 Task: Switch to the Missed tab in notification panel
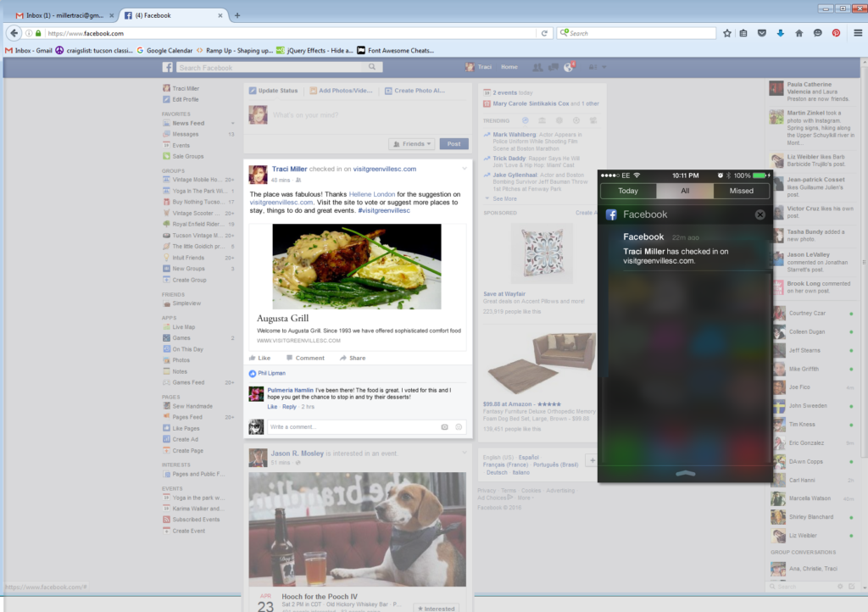click(x=741, y=191)
